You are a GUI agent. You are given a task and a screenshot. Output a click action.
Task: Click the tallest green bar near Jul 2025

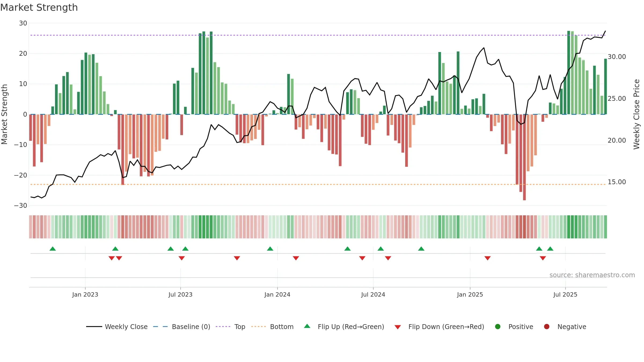(x=569, y=73)
